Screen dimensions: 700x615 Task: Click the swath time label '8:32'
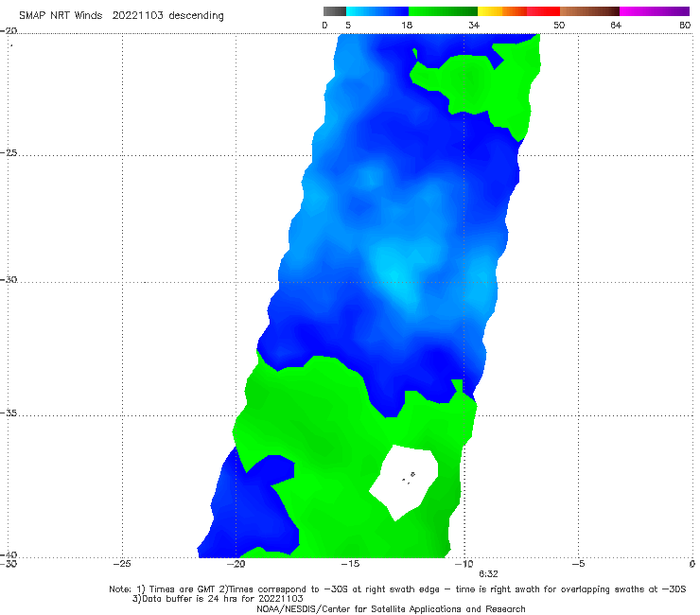[x=488, y=574]
